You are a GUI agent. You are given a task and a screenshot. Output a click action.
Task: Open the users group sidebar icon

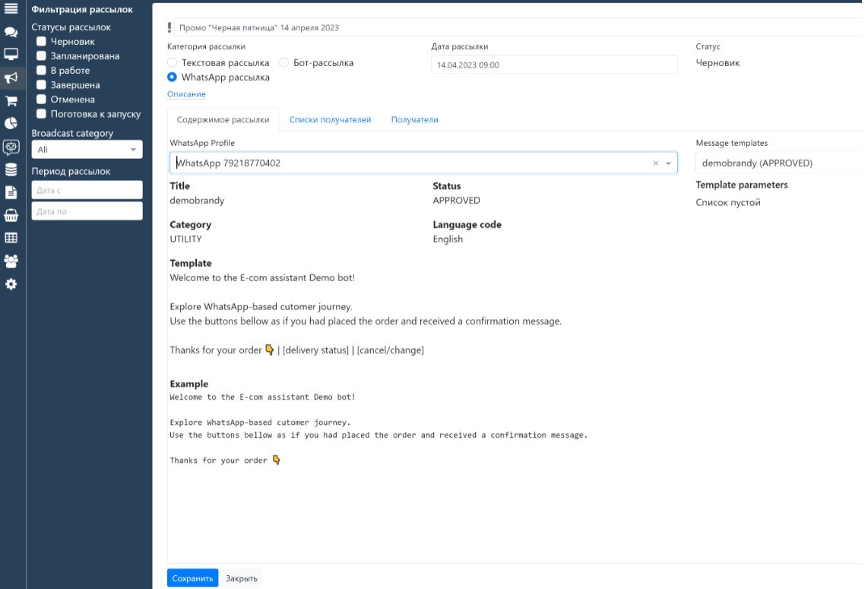[11, 261]
